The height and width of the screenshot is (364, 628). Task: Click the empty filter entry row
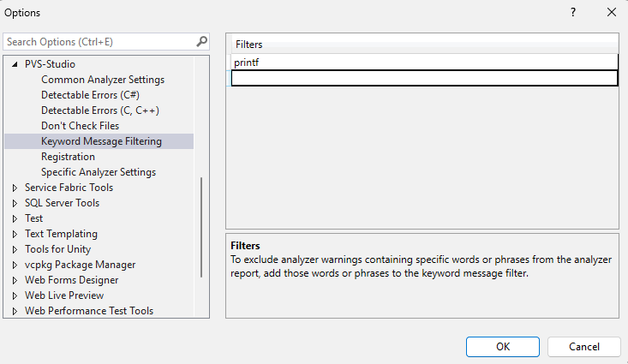pos(424,78)
